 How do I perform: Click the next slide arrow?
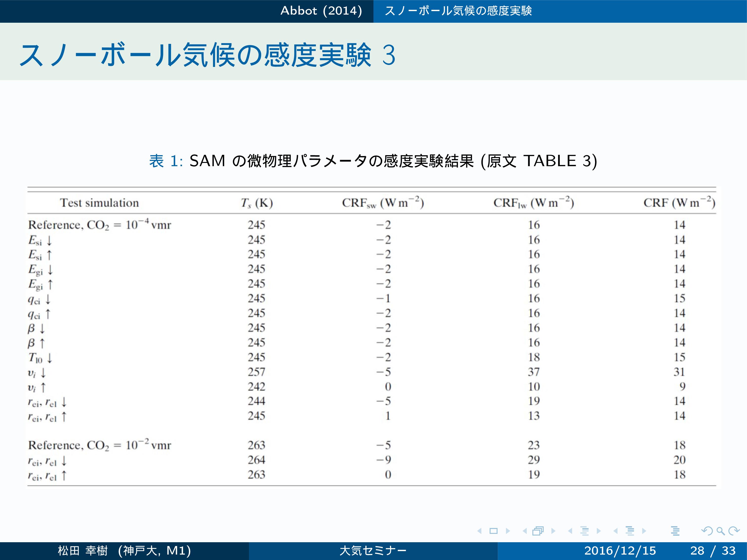pyautogui.click(x=508, y=531)
